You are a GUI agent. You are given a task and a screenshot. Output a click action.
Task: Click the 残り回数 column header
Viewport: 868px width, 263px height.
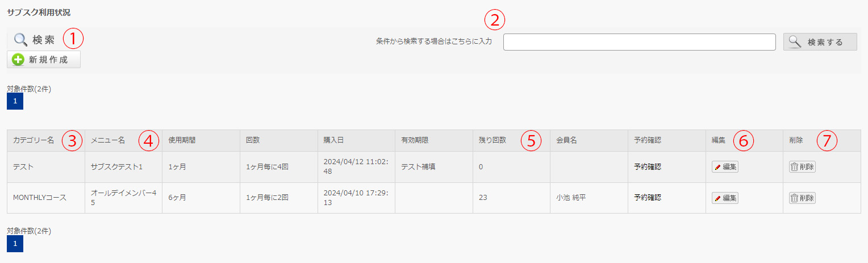[x=492, y=140]
